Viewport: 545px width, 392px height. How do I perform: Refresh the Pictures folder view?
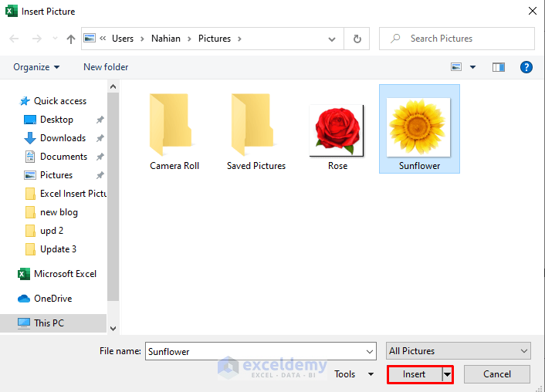pyautogui.click(x=357, y=39)
